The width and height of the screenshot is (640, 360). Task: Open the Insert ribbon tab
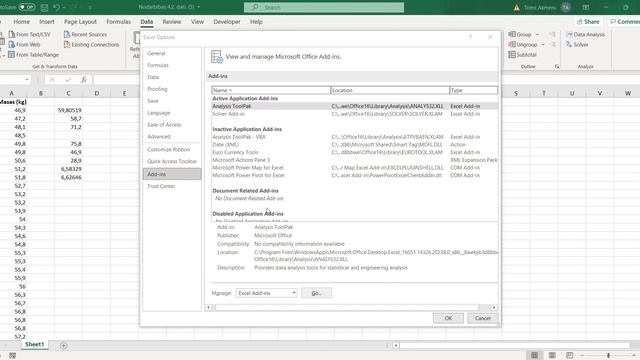click(47, 22)
